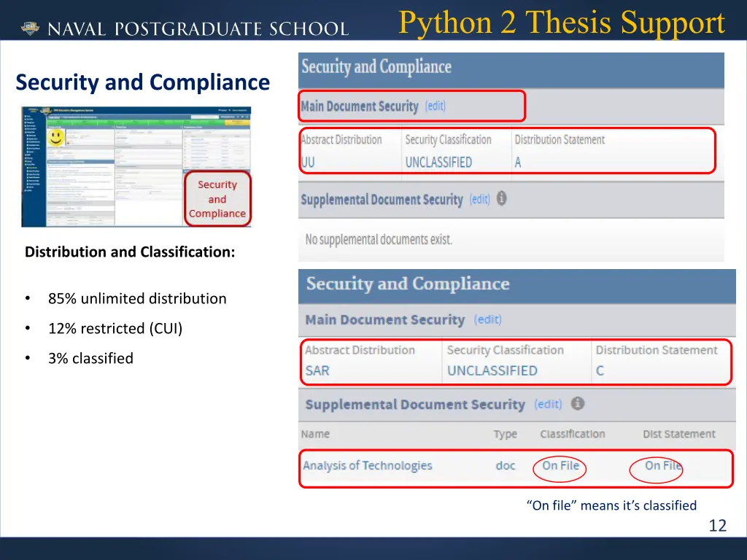
Task: Click the bold 'Security and Compliance' slide heading
Action: (142, 82)
